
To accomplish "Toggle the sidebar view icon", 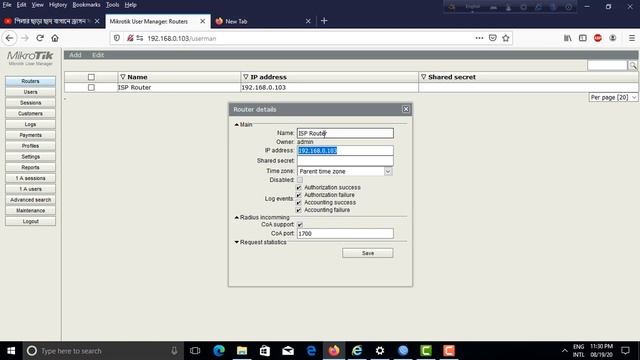I will (583, 38).
